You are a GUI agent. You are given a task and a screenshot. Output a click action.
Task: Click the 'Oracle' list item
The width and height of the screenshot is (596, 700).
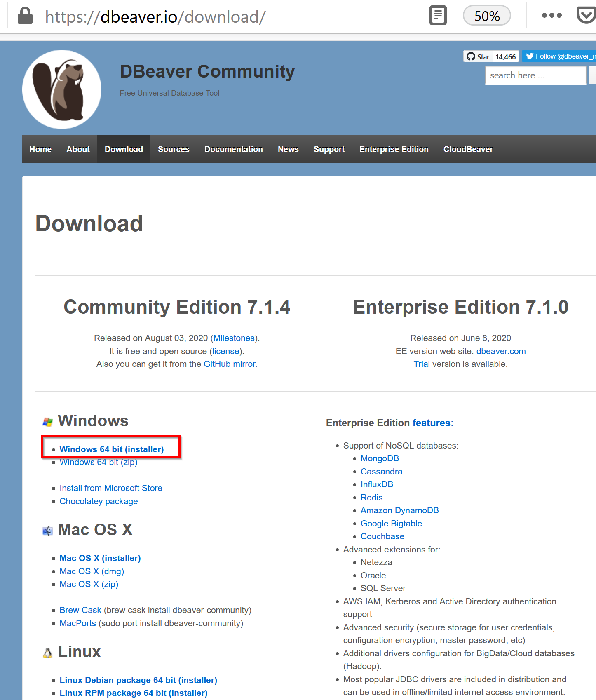(x=373, y=576)
